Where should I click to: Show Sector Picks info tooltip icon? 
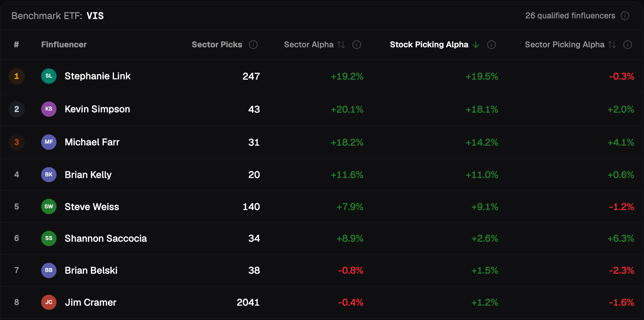pos(253,45)
